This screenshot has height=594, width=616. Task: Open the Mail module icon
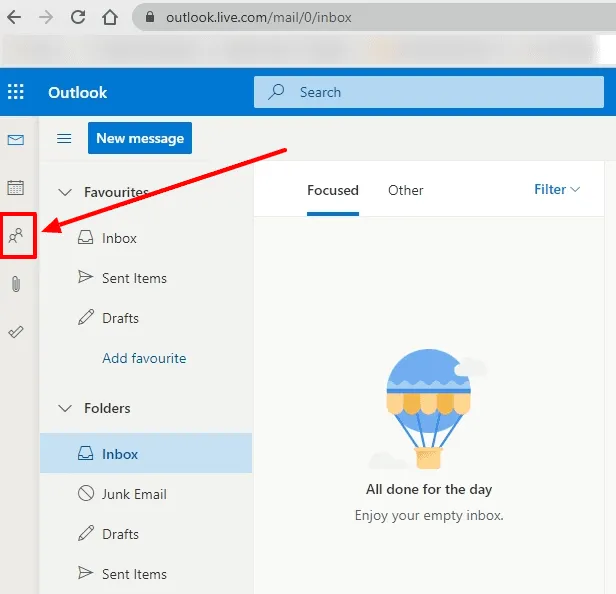[16, 140]
